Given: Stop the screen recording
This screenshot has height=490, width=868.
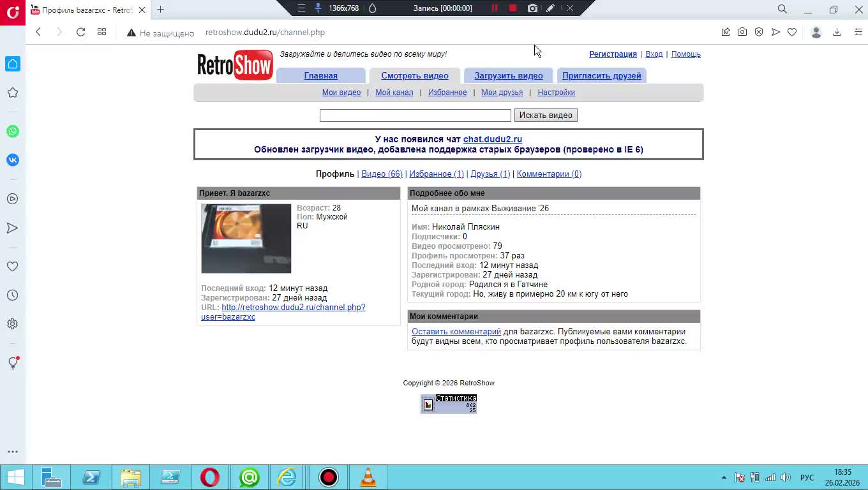Looking at the screenshot, I should tap(513, 8).
